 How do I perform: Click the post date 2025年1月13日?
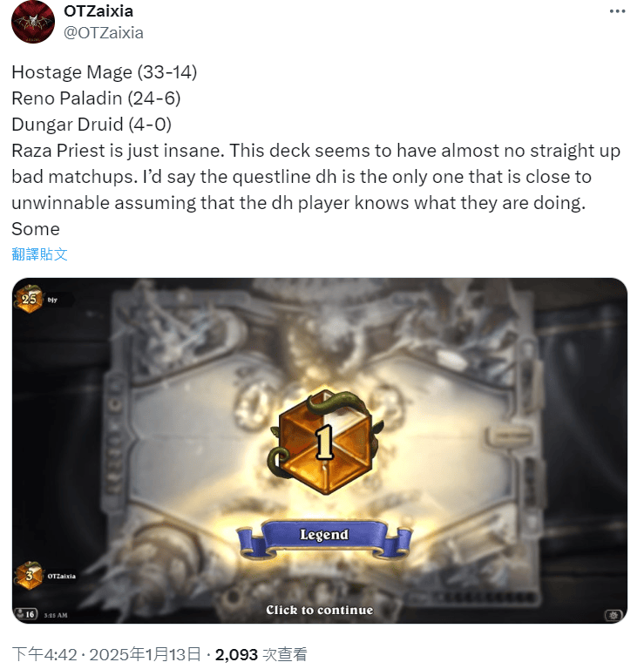pyautogui.click(x=146, y=654)
